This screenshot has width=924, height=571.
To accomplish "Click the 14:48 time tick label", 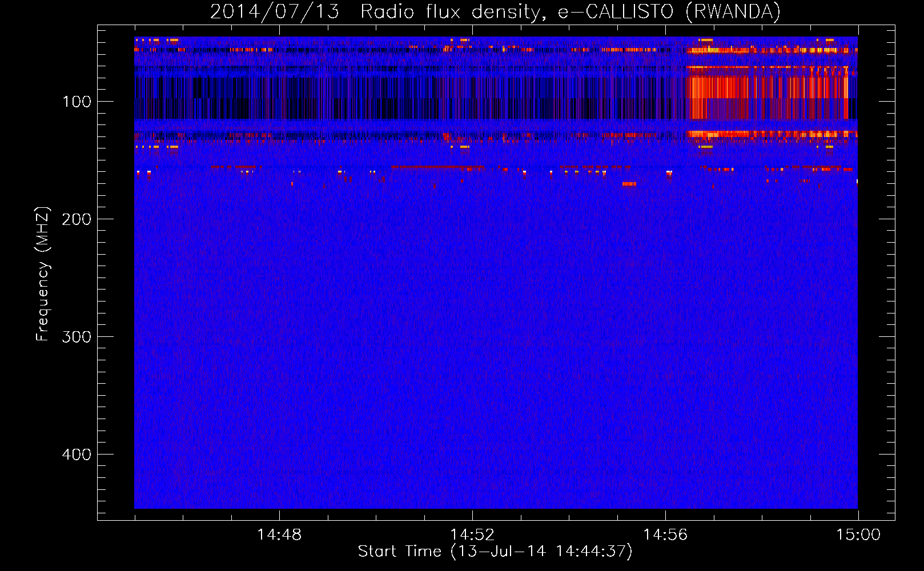I will coord(279,534).
